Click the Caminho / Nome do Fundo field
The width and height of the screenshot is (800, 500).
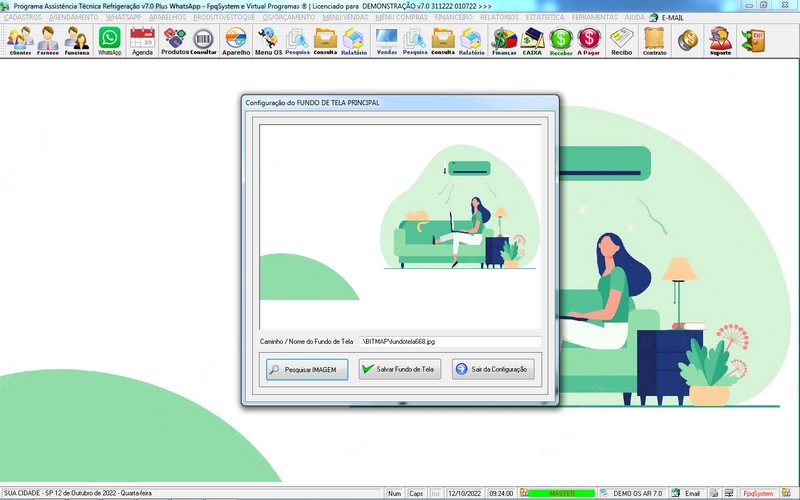click(x=450, y=341)
